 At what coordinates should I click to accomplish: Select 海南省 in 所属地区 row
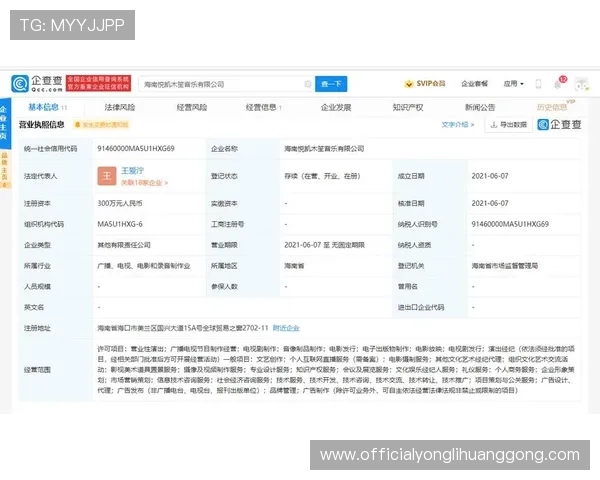[x=294, y=266]
